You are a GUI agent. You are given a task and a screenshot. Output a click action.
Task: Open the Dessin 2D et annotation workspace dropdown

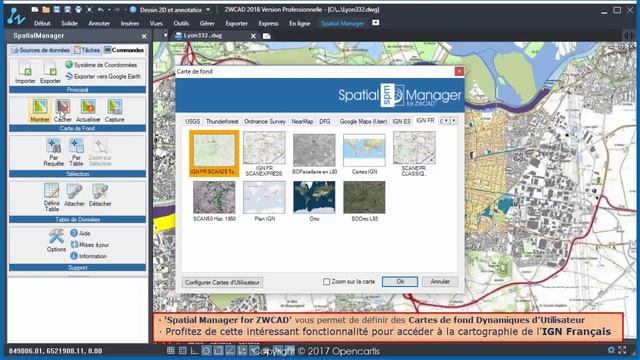208,10
